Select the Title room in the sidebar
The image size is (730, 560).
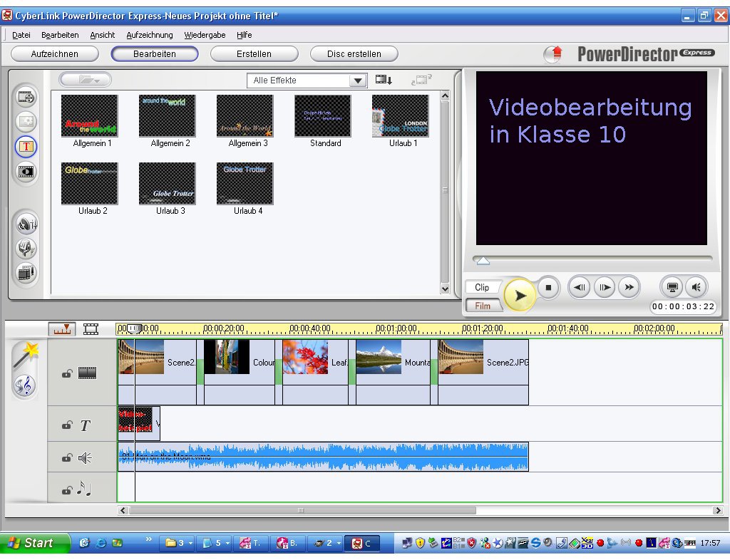click(26, 147)
